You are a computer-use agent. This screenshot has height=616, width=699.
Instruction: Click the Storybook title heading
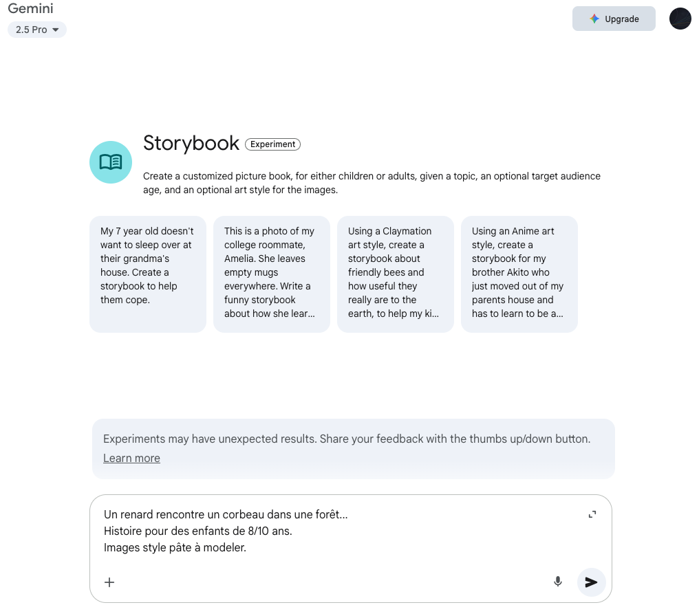(191, 143)
